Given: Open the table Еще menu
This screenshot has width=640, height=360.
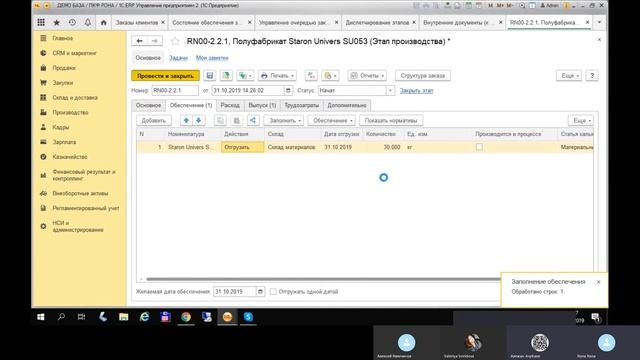Looking at the screenshot, I should (x=581, y=120).
